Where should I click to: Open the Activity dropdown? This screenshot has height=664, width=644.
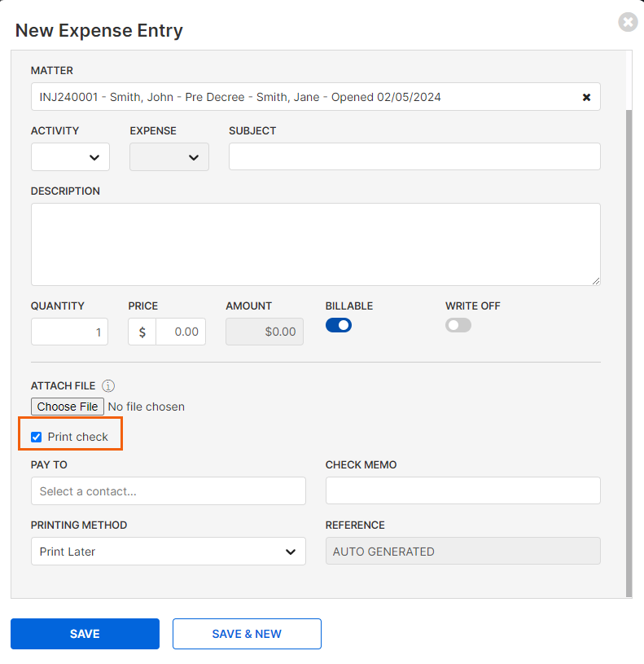(70, 157)
